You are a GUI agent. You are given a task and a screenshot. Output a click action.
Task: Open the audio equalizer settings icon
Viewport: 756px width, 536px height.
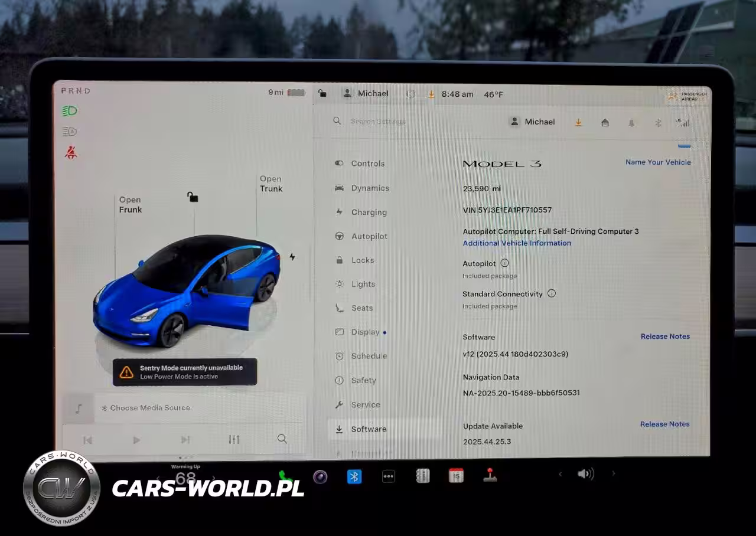click(234, 439)
